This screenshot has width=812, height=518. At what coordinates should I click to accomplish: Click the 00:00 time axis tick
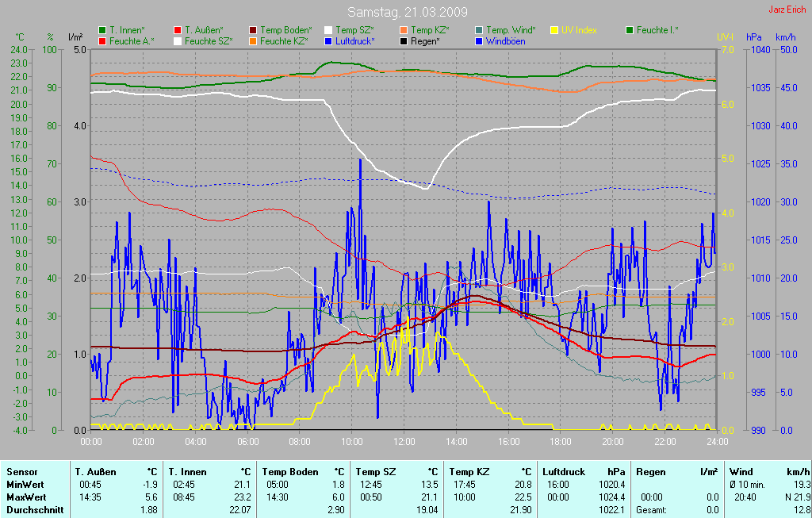point(91,442)
